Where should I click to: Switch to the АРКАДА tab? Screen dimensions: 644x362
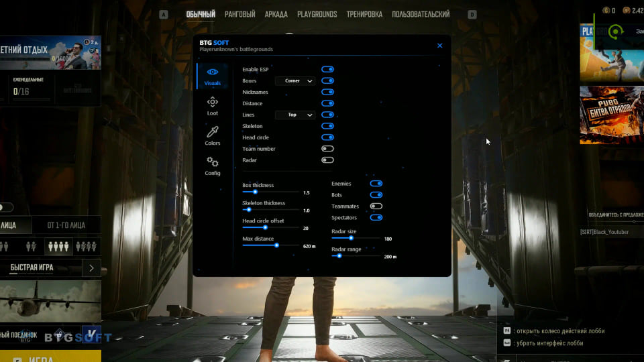coord(276,14)
